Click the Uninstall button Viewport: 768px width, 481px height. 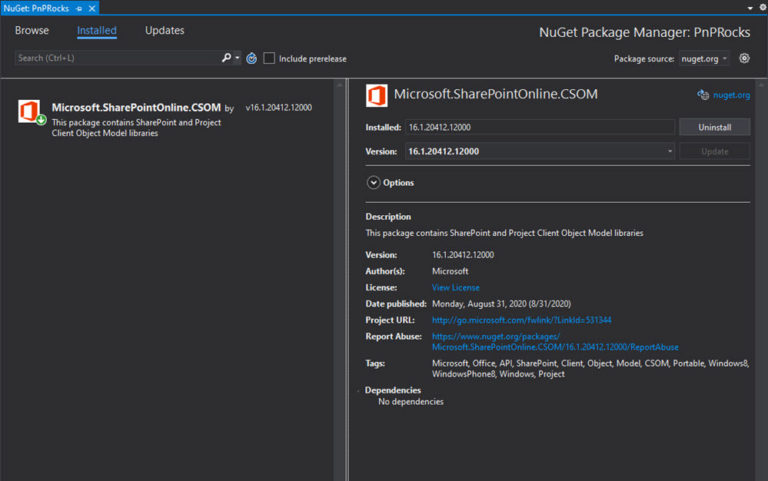pyautogui.click(x=715, y=127)
